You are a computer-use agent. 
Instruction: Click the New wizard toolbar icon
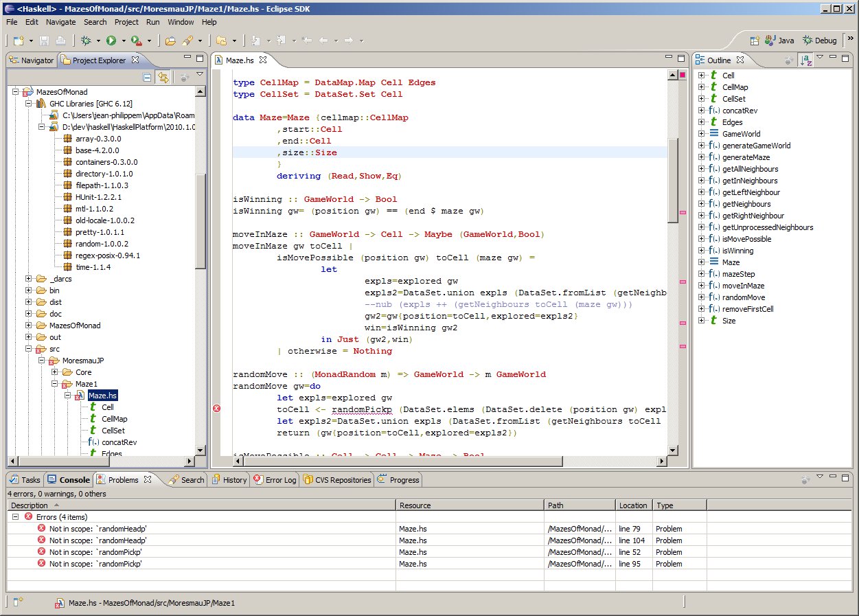(19, 41)
